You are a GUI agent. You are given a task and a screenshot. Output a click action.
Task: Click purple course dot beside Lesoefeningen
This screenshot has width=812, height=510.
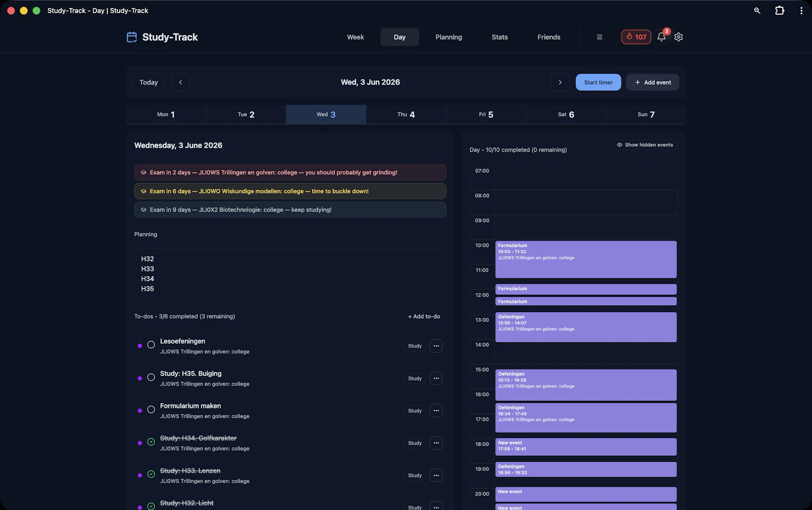[140, 346]
